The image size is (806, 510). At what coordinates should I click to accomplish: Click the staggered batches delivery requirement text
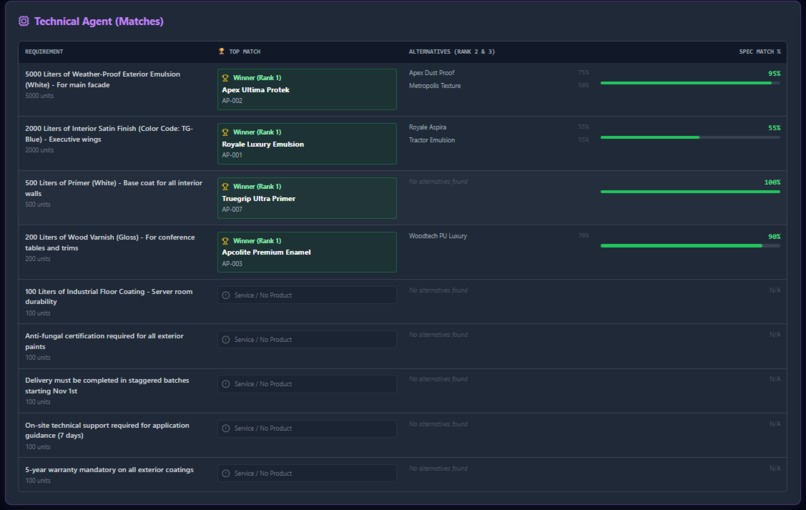point(107,386)
